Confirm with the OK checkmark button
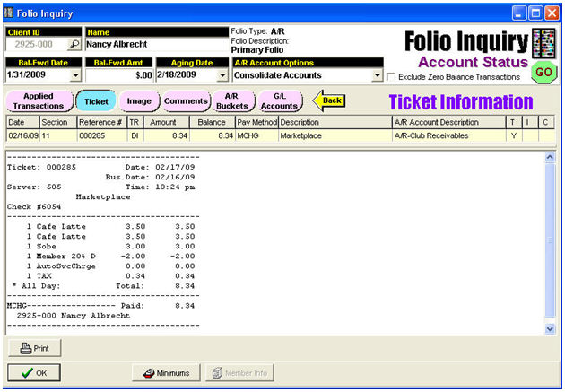Screen dimensions: 565x392 tap(35, 373)
